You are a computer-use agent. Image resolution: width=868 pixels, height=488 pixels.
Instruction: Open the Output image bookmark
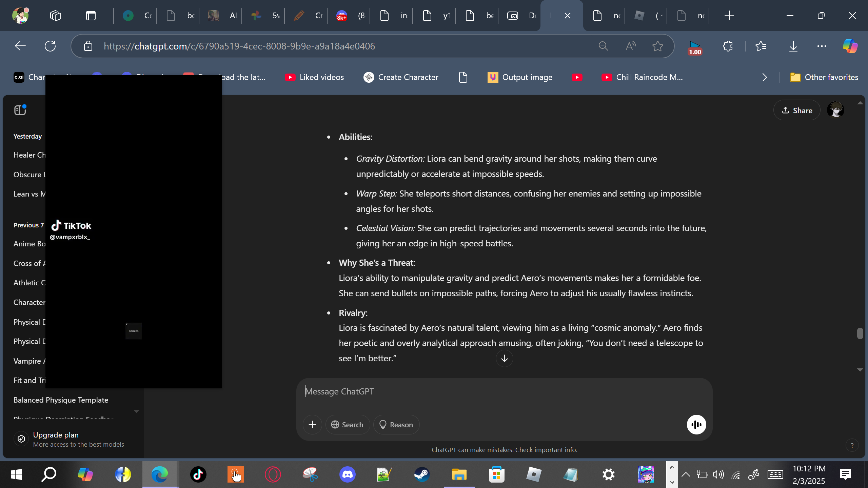pyautogui.click(x=520, y=77)
